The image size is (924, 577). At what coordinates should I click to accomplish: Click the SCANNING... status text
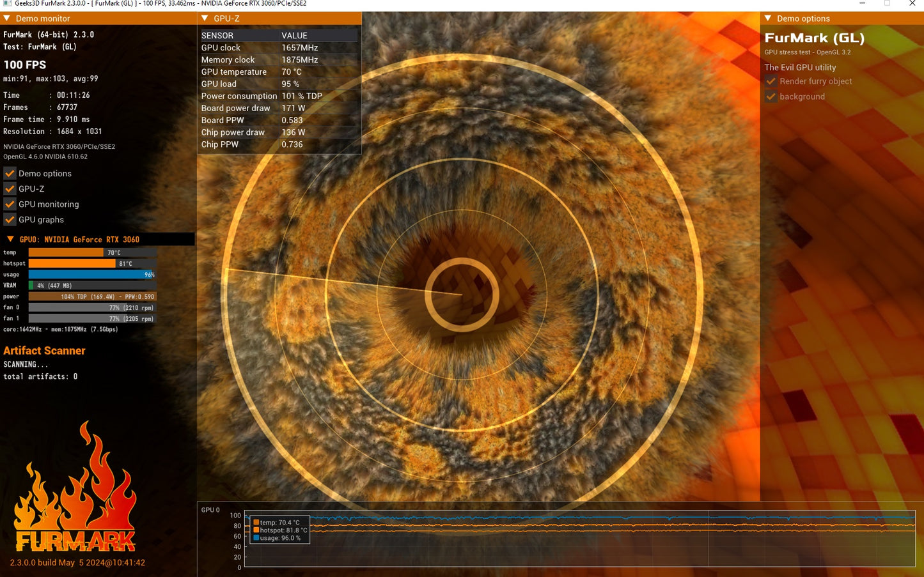pyautogui.click(x=26, y=365)
